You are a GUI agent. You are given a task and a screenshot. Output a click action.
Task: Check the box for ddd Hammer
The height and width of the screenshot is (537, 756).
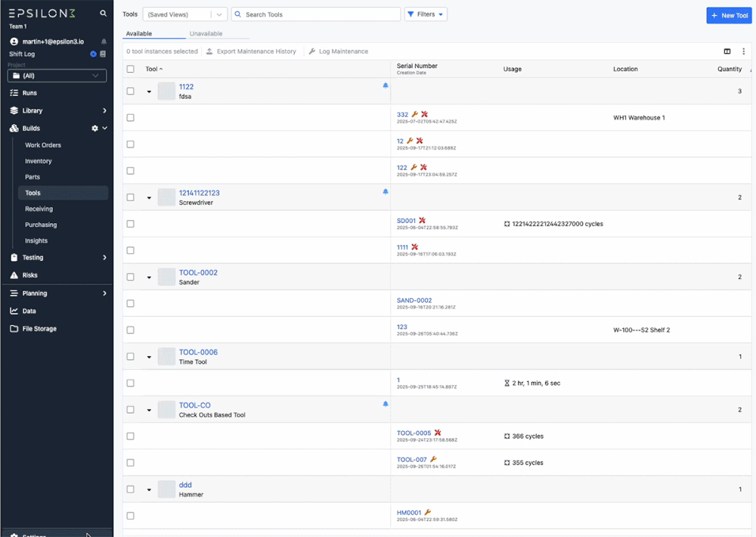[130, 489]
